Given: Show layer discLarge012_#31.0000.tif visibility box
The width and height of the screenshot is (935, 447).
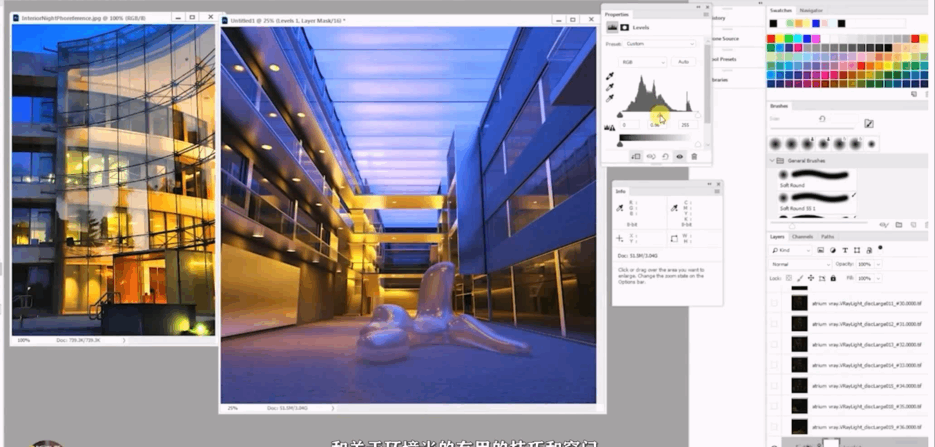Looking at the screenshot, I should (x=774, y=324).
